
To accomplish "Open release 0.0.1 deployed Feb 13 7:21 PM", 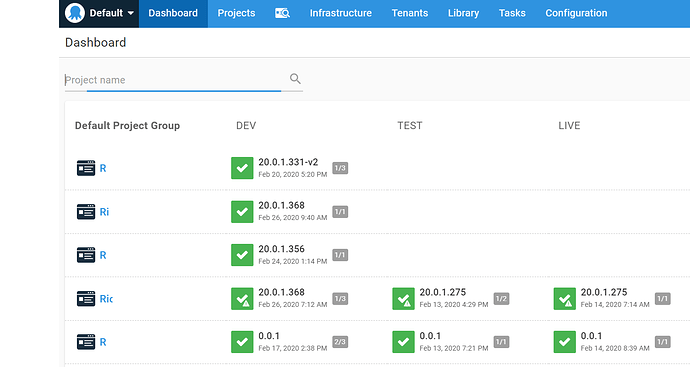I will click(430, 336).
